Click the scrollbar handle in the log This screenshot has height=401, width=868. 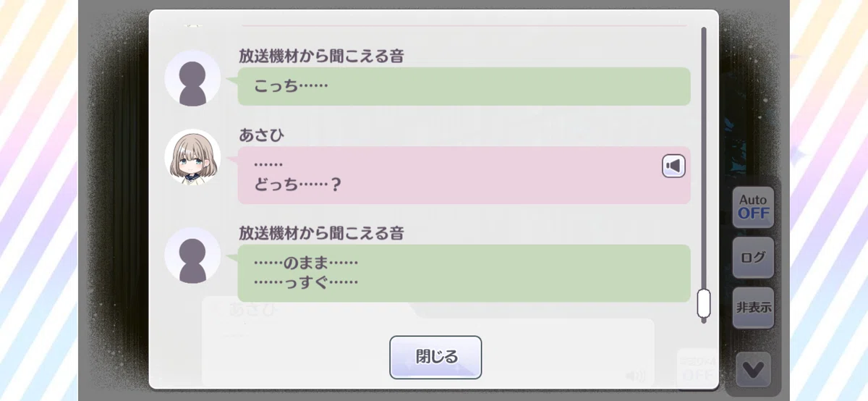pyautogui.click(x=704, y=303)
